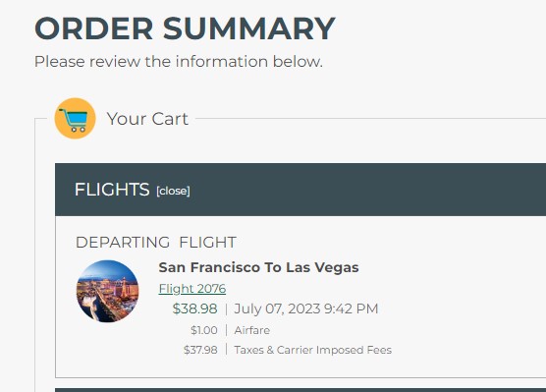Click the $38.98 flight price
This screenshot has width=546, height=392.
pos(195,308)
